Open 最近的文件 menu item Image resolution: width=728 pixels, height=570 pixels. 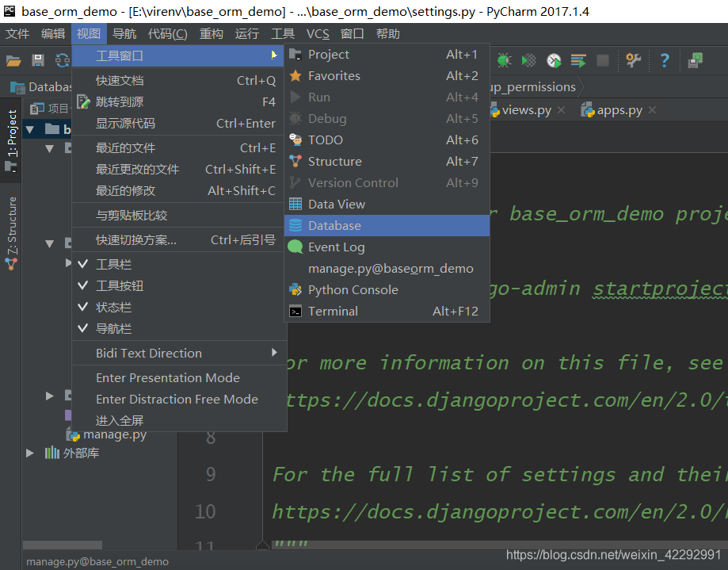coord(179,147)
